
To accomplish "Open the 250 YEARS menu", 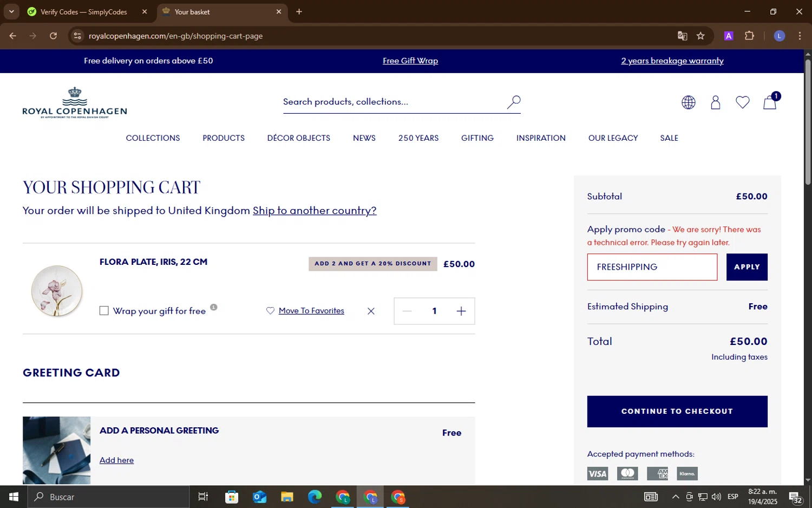I will point(418,138).
